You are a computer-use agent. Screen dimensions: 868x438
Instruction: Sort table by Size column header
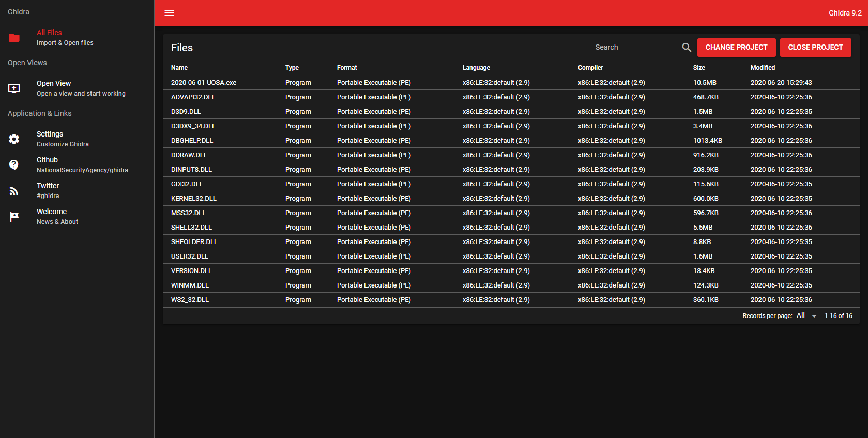pos(699,68)
